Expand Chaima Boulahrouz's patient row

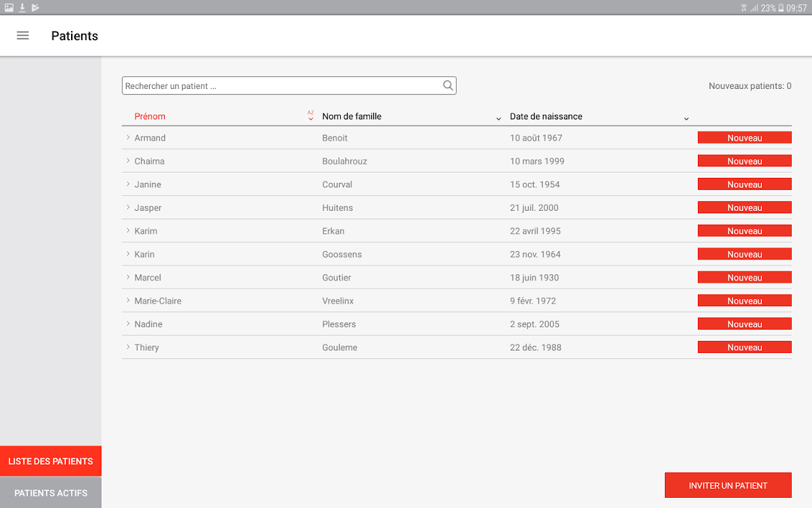[128, 161]
